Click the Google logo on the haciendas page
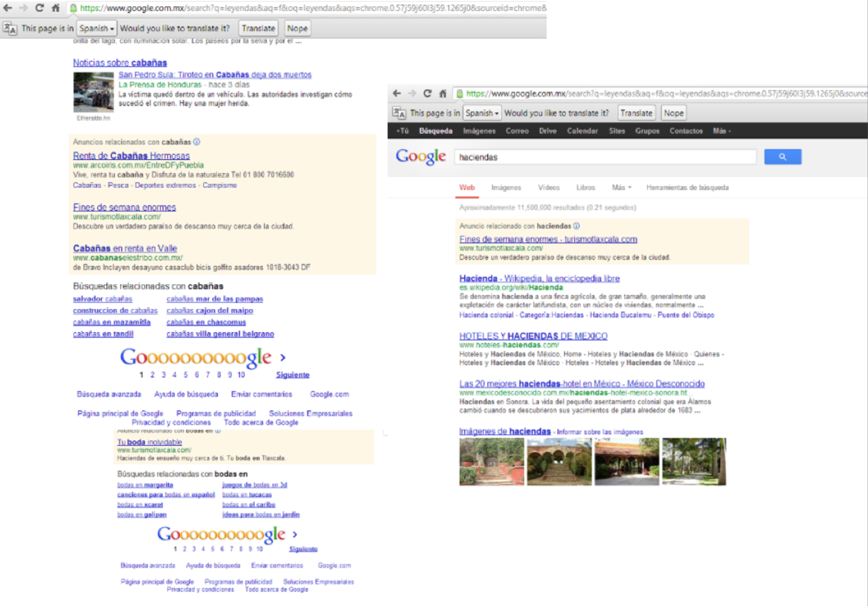The image size is (868, 610). click(x=420, y=156)
